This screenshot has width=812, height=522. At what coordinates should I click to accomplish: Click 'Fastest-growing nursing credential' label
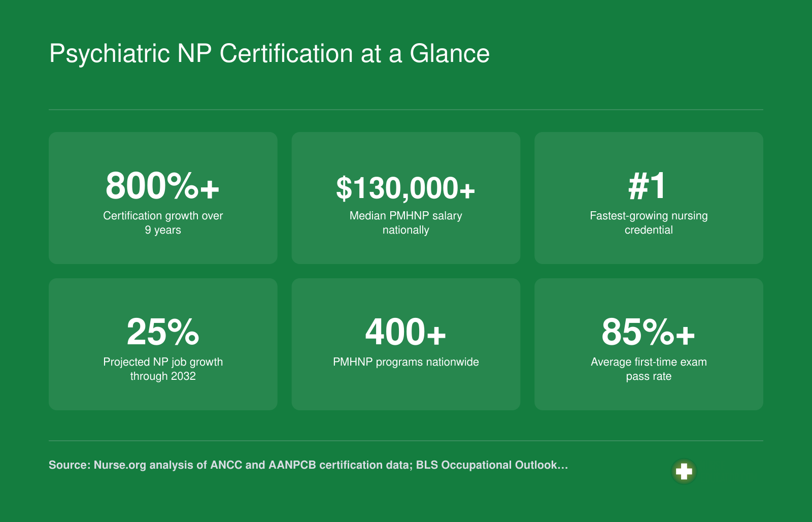tap(649, 223)
